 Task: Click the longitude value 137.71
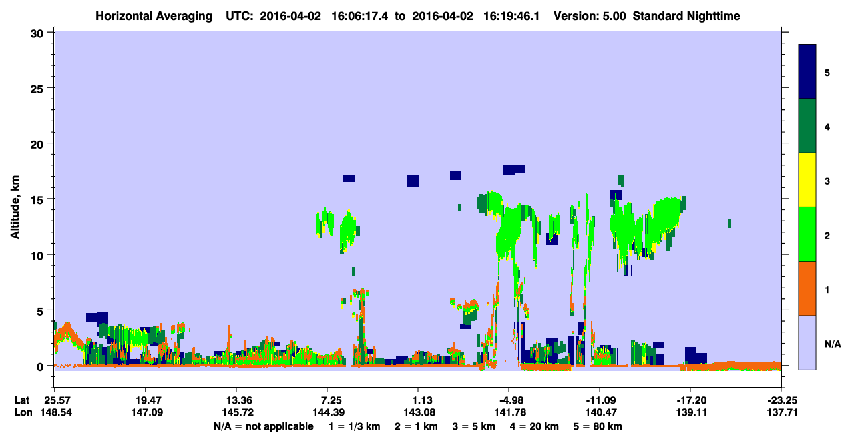click(781, 413)
